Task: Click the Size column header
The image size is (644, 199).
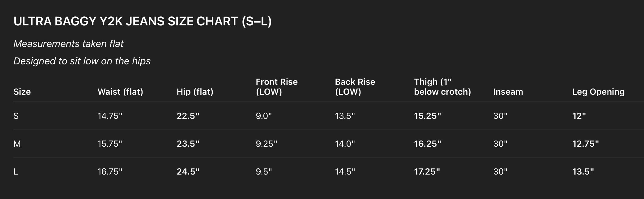Action: point(22,92)
